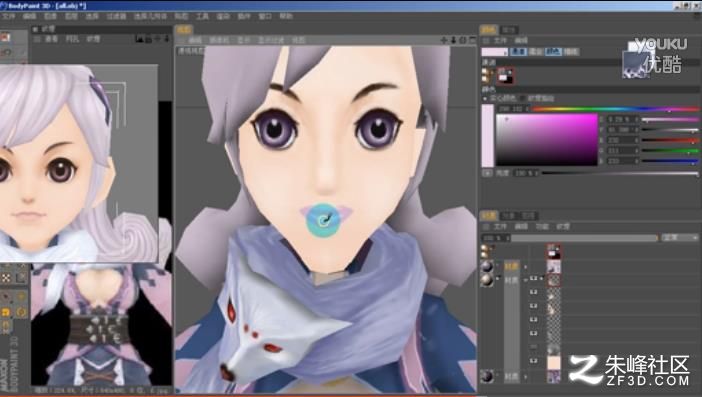
Task: Click the viewport rotate-camera icon
Action: (463, 40)
